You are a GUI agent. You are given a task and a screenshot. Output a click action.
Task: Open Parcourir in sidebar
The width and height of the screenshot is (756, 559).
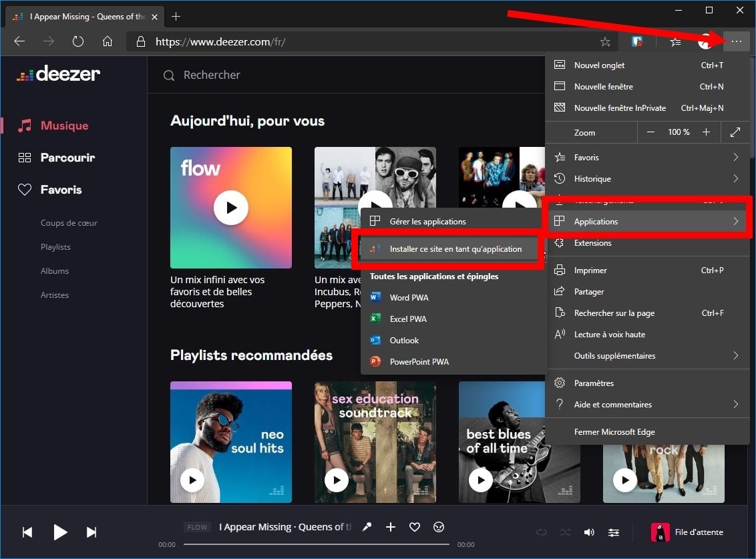click(x=56, y=158)
